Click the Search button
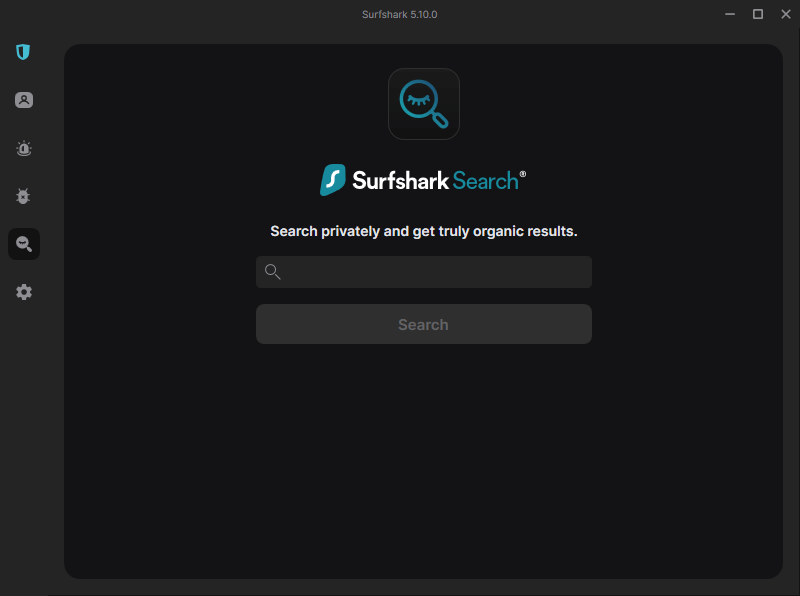Viewport: 800px width, 596px height. tap(423, 324)
